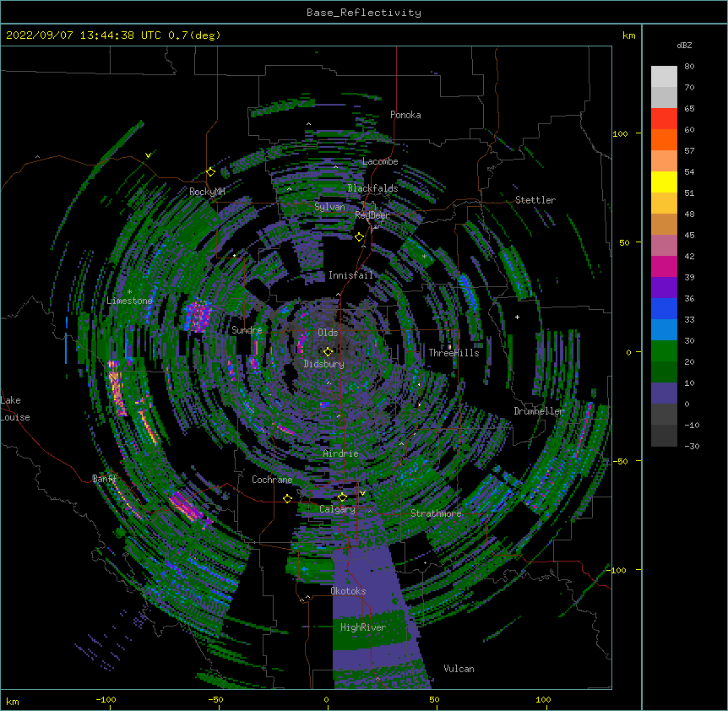This screenshot has width=728, height=711.
Task: Click the Drumheller city label
Action: pos(539,411)
